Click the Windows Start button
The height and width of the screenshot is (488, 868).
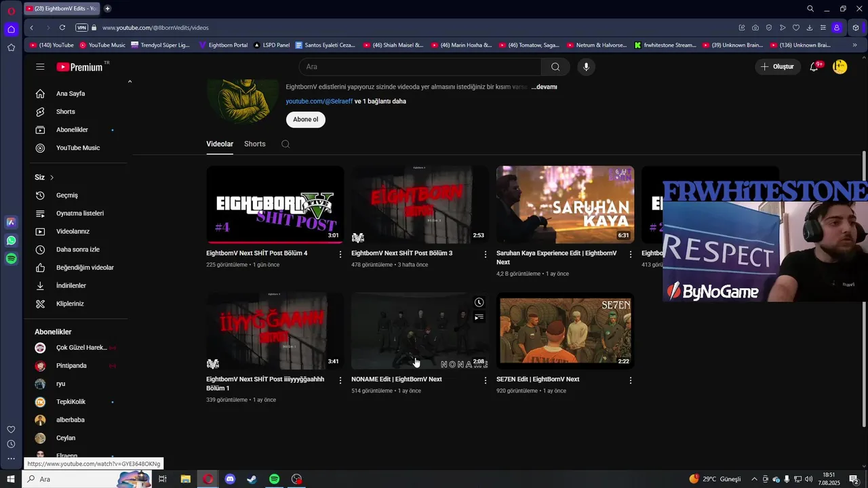pos(11,479)
